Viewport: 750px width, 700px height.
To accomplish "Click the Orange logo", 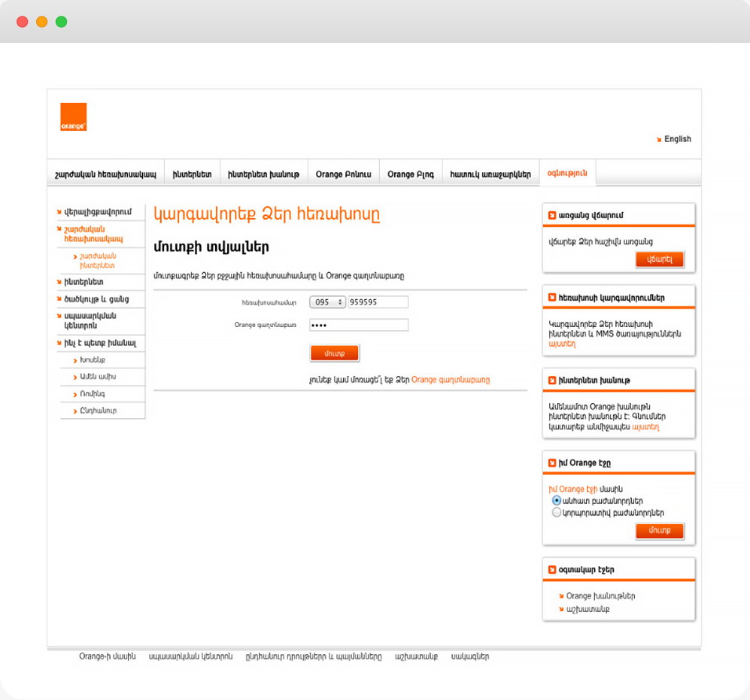I will point(73,117).
